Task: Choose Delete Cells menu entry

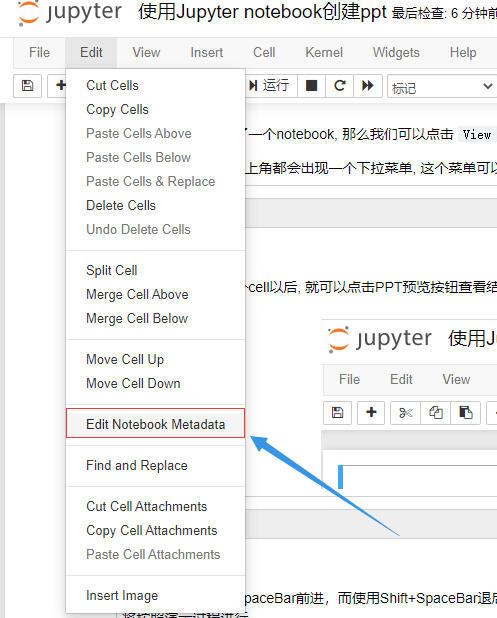Action: click(x=156, y=205)
